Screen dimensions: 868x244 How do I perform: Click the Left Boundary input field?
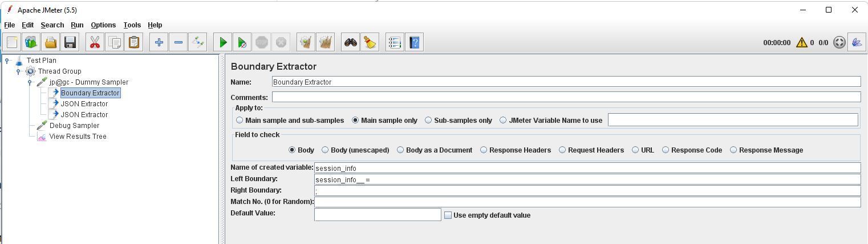coord(587,179)
